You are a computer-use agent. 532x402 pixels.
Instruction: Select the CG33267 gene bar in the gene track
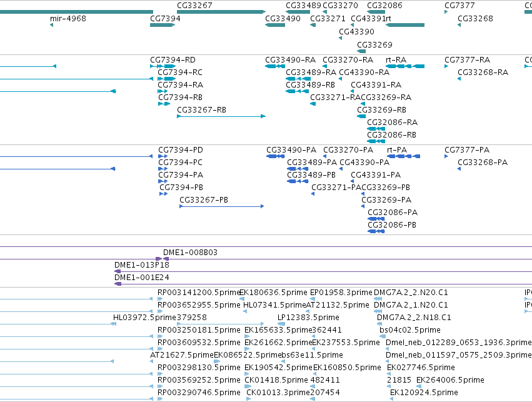point(221,12)
